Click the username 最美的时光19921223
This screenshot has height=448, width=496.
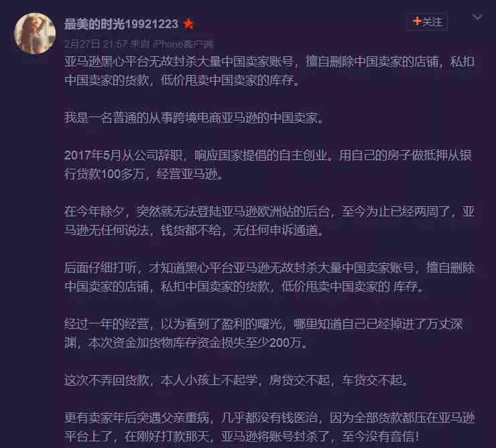(x=121, y=24)
